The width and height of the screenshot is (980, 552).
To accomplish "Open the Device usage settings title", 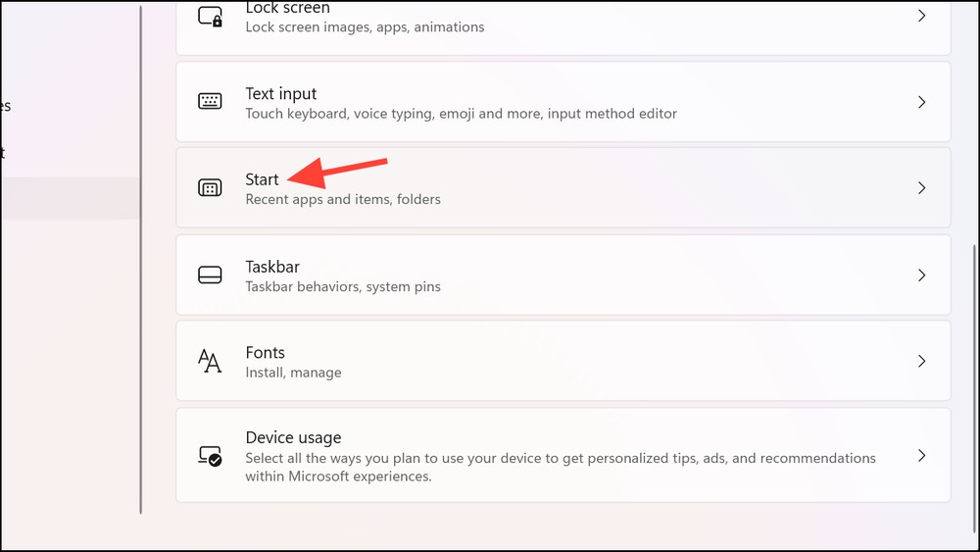I will coord(293,437).
